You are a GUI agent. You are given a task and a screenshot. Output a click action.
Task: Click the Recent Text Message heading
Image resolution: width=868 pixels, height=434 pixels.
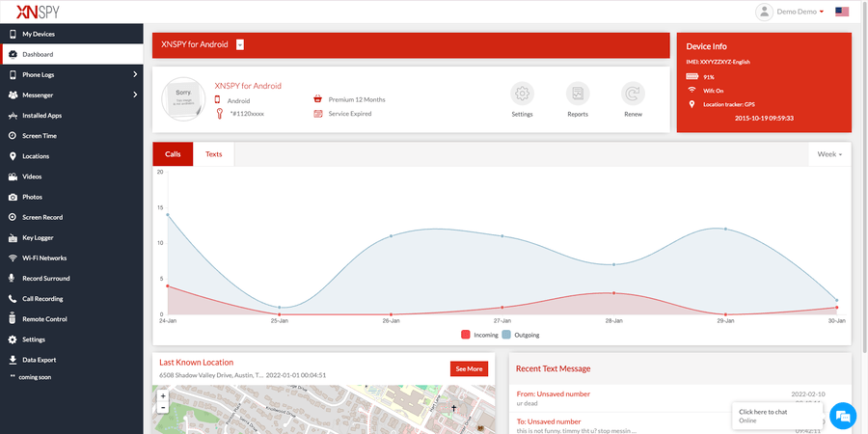click(x=553, y=368)
